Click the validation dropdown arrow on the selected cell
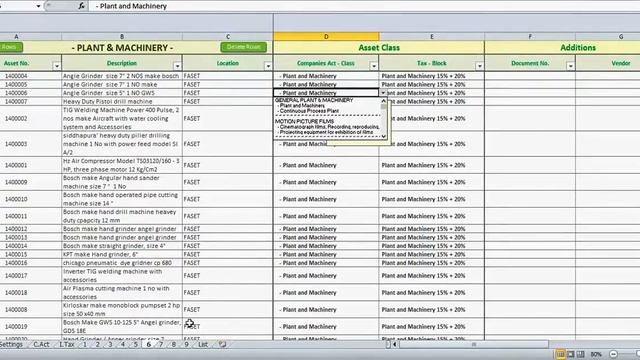Image resolution: width=640 pixels, height=360 pixels. pyautogui.click(x=383, y=93)
